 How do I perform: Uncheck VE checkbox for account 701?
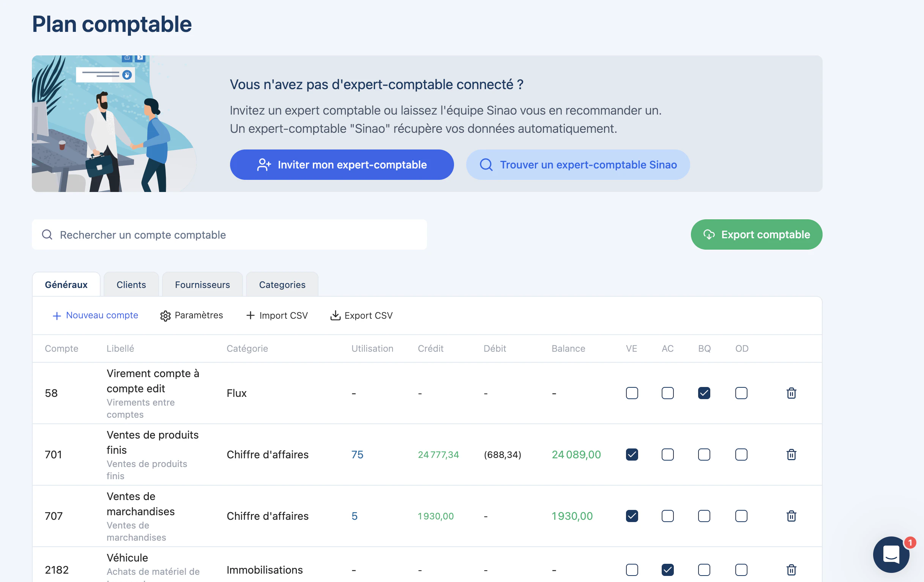tap(632, 454)
